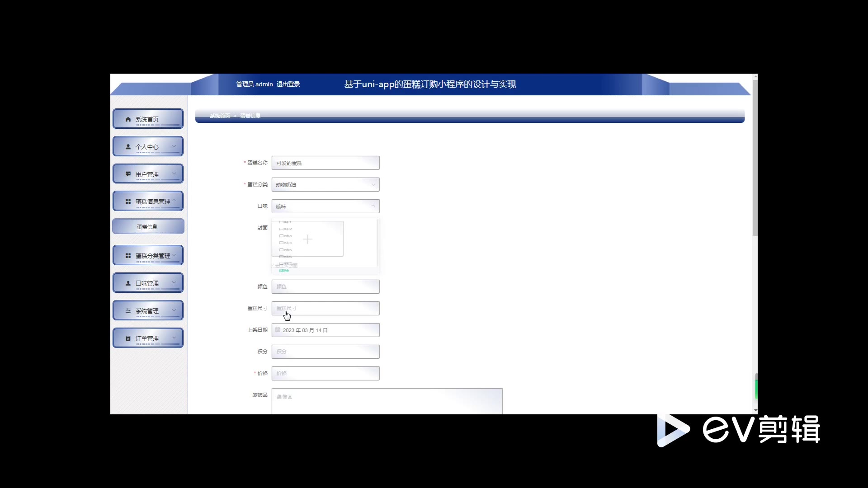Click the grid icon beside 蛋糕信息管理
Screen dimensions: 868x488
click(128, 202)
